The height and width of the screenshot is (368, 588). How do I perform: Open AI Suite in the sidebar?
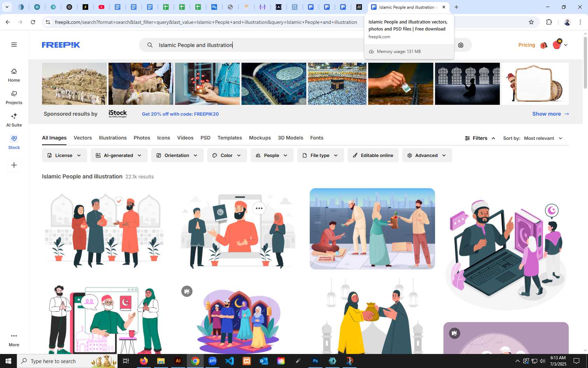[14, 120]
